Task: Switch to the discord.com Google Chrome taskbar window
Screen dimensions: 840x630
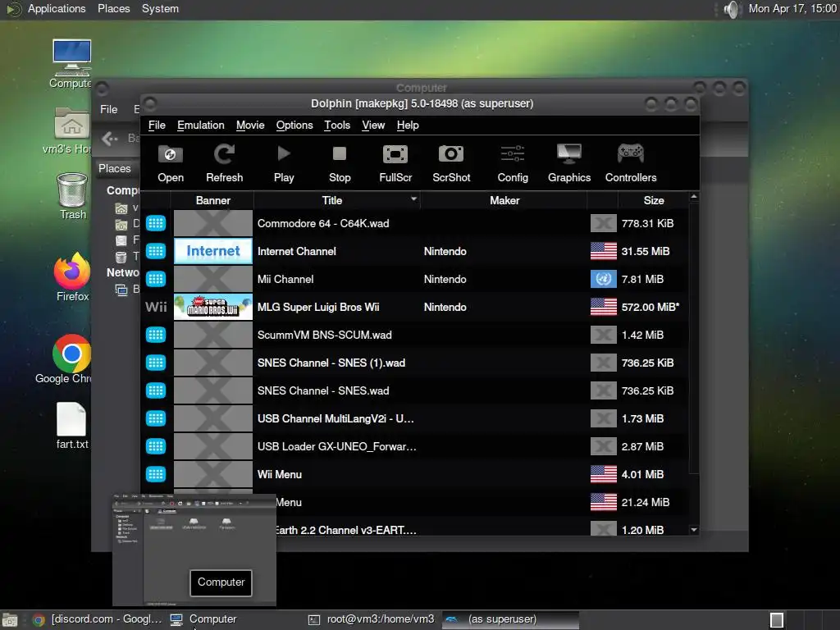Action: tap(97, 619)
